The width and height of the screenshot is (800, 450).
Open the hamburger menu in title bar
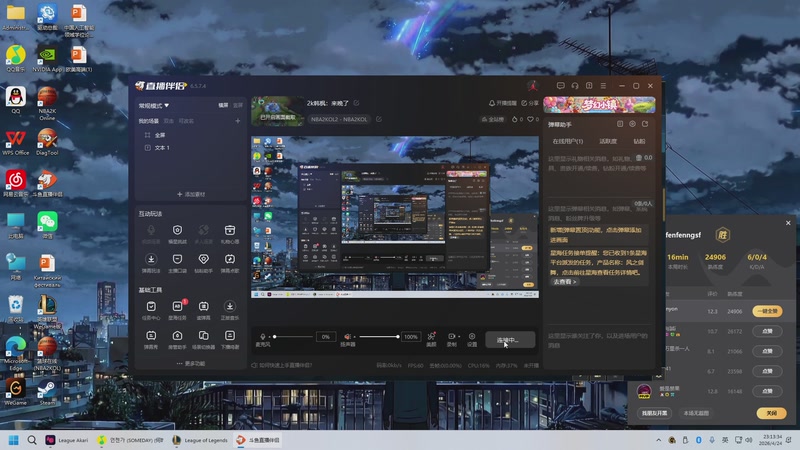point(604,86)
